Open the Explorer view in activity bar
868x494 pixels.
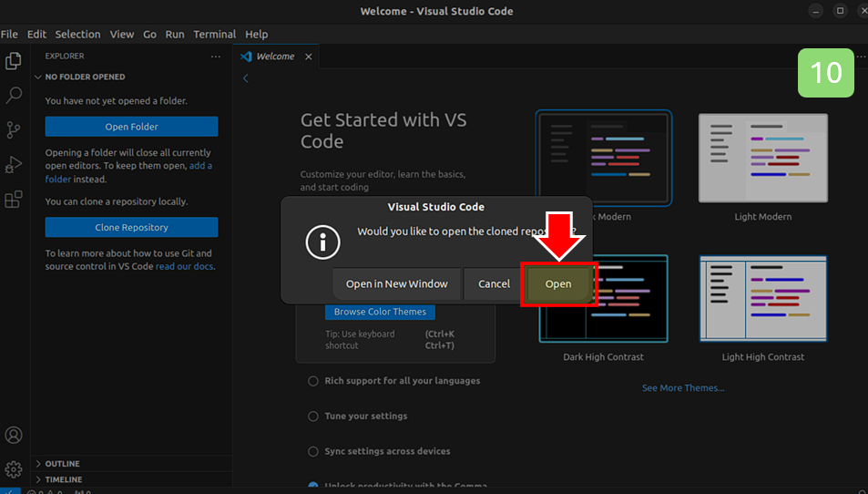click(14, 61)
